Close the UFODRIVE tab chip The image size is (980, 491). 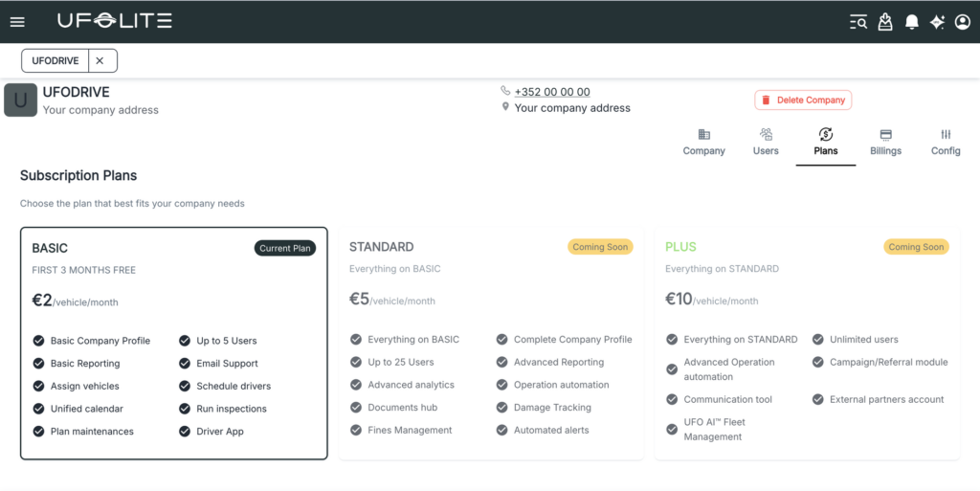pyautogui.click(x=100, y=60)
